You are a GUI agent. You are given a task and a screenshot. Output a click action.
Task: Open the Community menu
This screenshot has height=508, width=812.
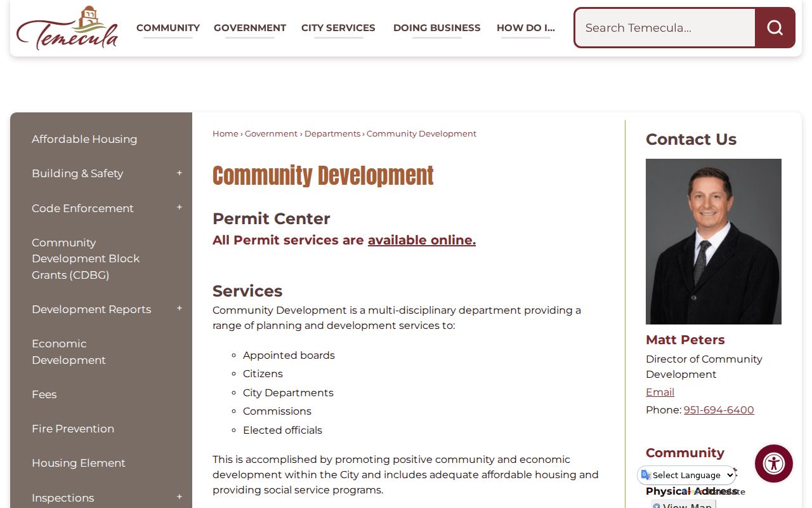click(x=168, y=28)
